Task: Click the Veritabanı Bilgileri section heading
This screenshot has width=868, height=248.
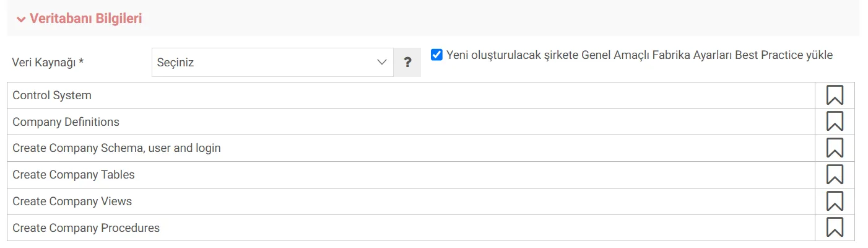Action: (86, 19)
